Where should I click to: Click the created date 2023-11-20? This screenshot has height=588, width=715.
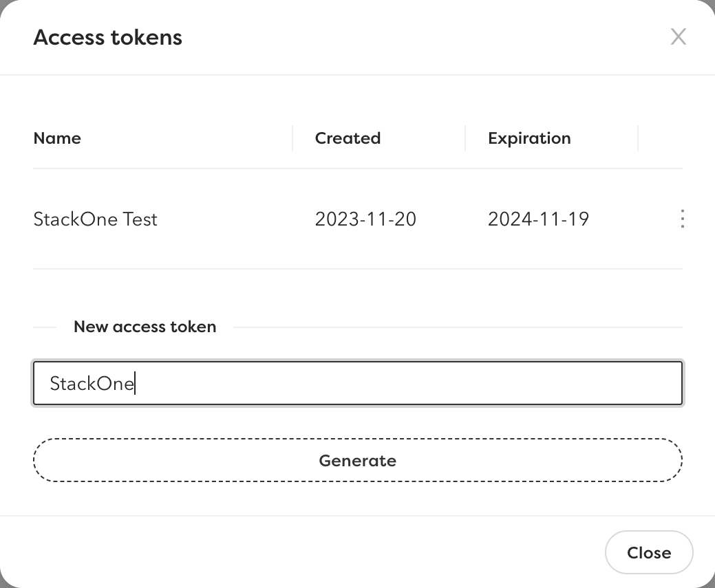[365, 219]
